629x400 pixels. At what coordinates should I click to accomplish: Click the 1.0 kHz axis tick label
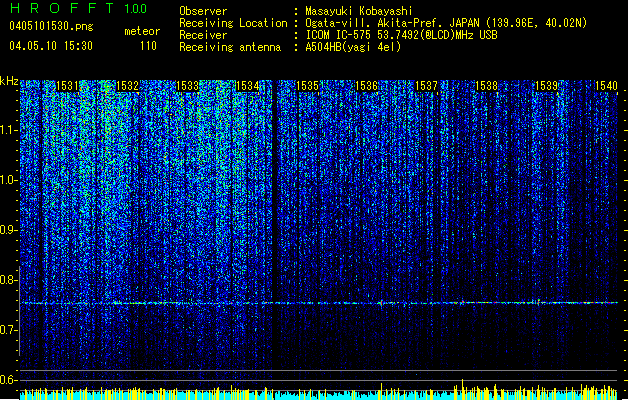(x=9, y=181)
